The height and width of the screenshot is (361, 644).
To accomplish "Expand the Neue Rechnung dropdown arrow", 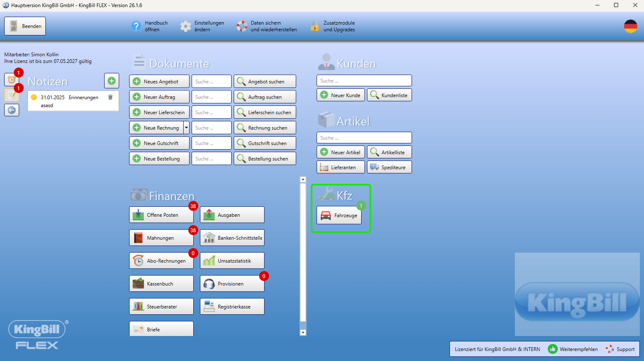I will (x=186, y=128).
